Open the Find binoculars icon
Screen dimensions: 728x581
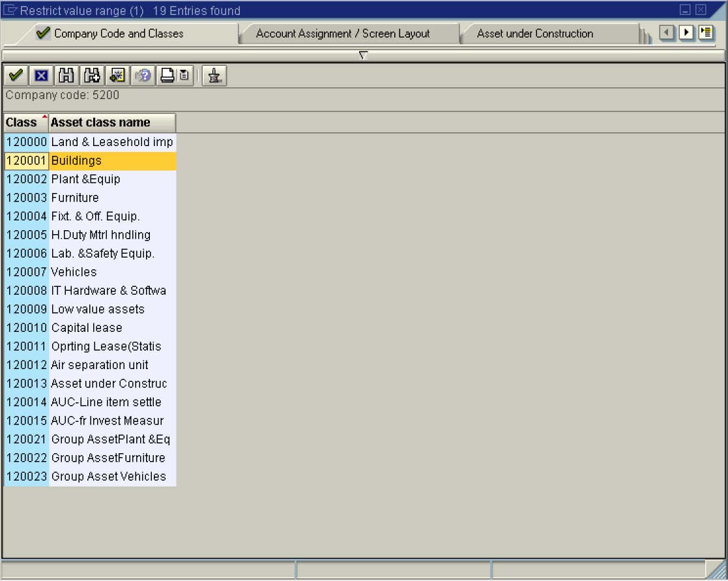coord(67,75)
